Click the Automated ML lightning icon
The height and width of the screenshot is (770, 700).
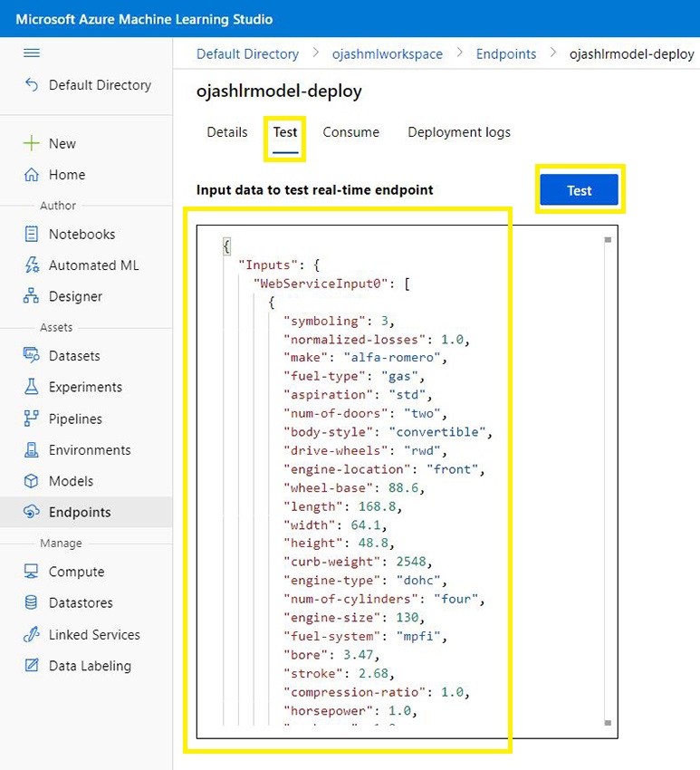pos(32,265)
